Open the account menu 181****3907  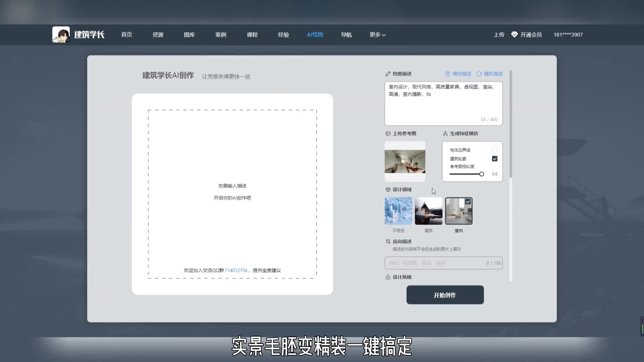click(x=568, y=35)
